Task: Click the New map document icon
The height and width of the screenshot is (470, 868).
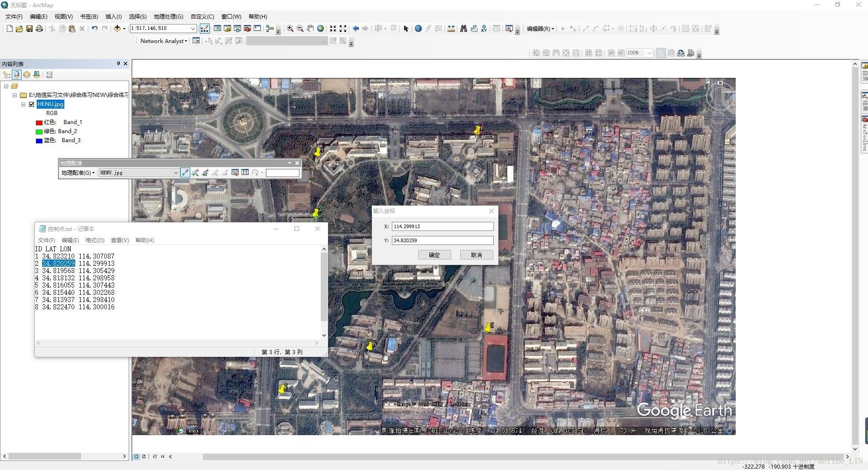Action: [10, 29]
